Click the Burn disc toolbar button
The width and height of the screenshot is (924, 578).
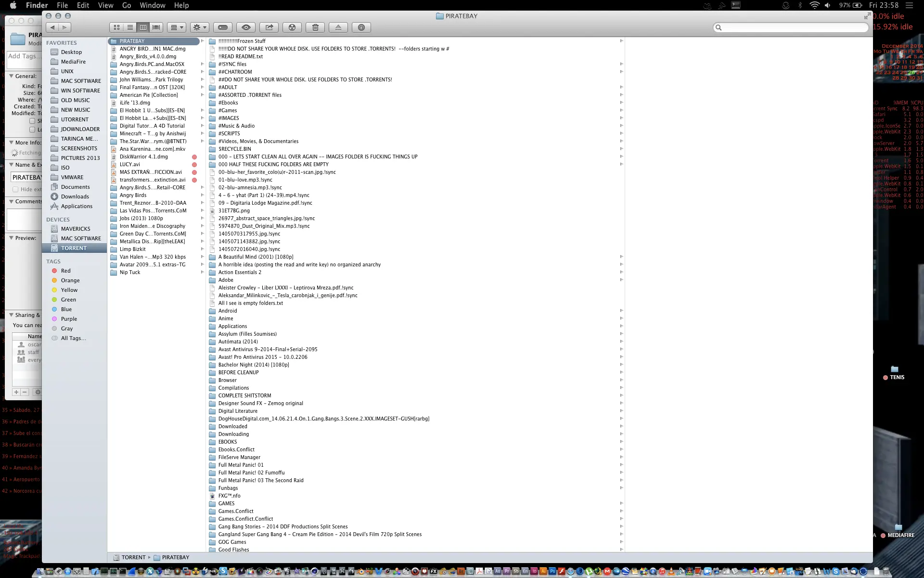[292, 27]
